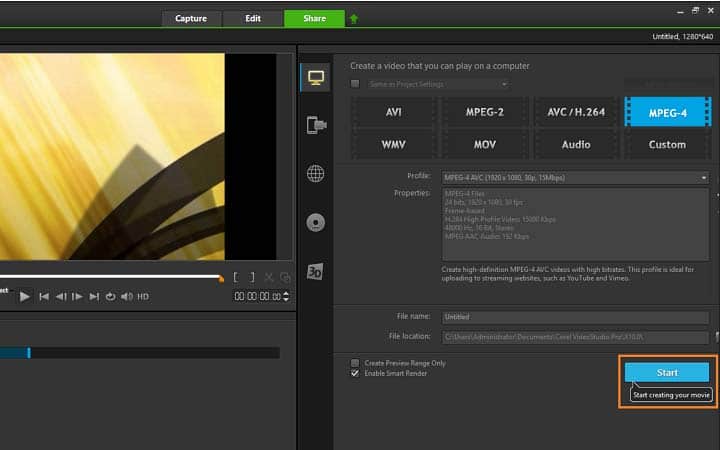Choose the AVI format

click(394, 112)
